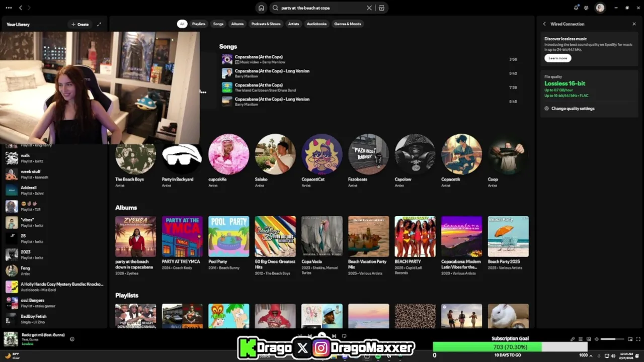Skip to the next track
Viewport: 644px width, 362px height.
[334, 336]
